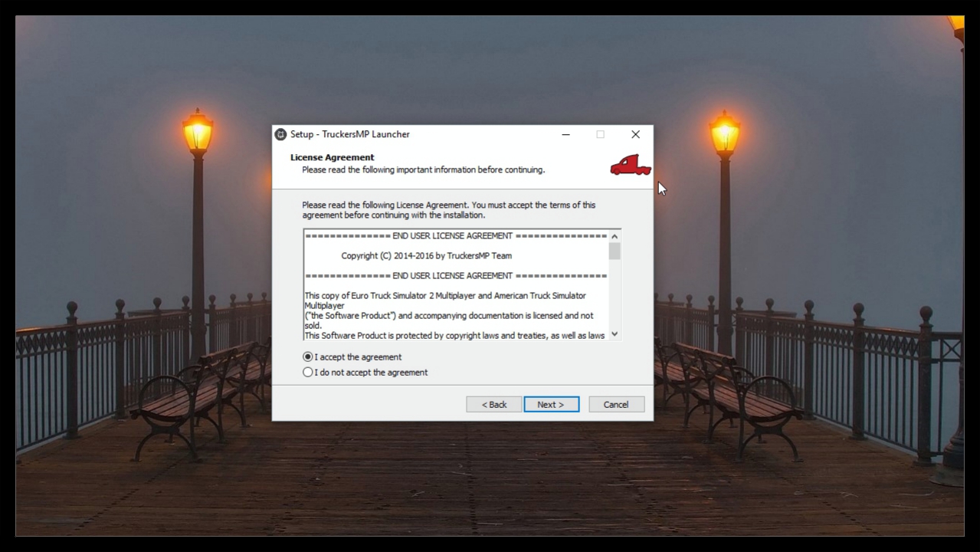The image size is (980, 552).
Task: Click the "Copyright (C) 2014-2016 by TruckersMP Team" line
Action: 427,256
